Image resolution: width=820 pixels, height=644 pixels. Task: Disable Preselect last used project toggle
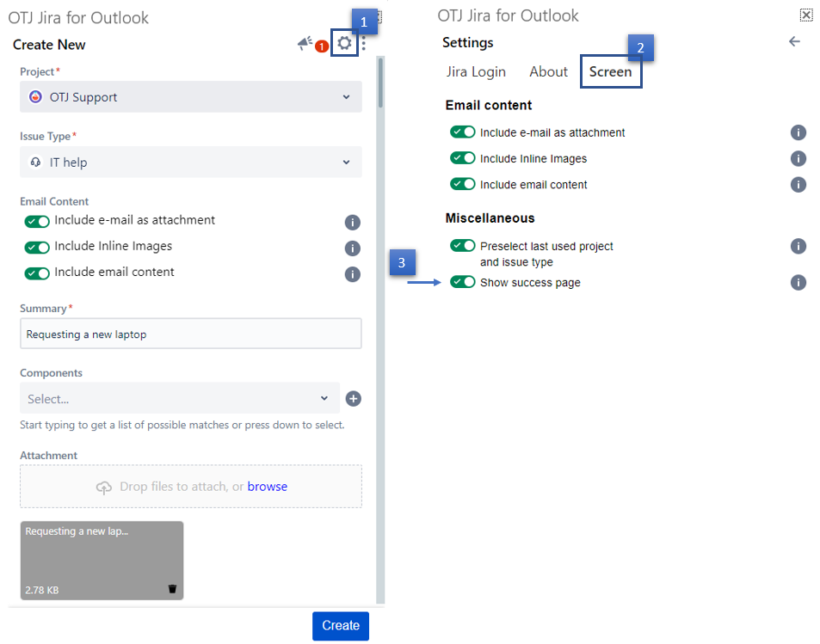coord(463,246)
